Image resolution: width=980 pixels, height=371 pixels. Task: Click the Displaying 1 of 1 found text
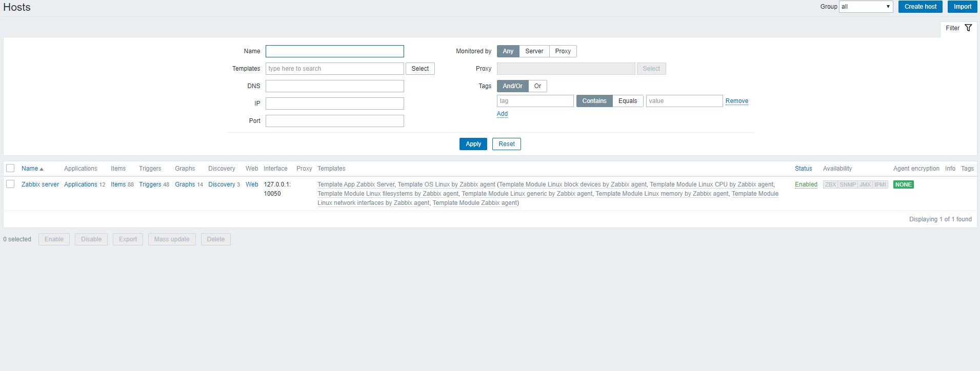(x=941, y=219)
